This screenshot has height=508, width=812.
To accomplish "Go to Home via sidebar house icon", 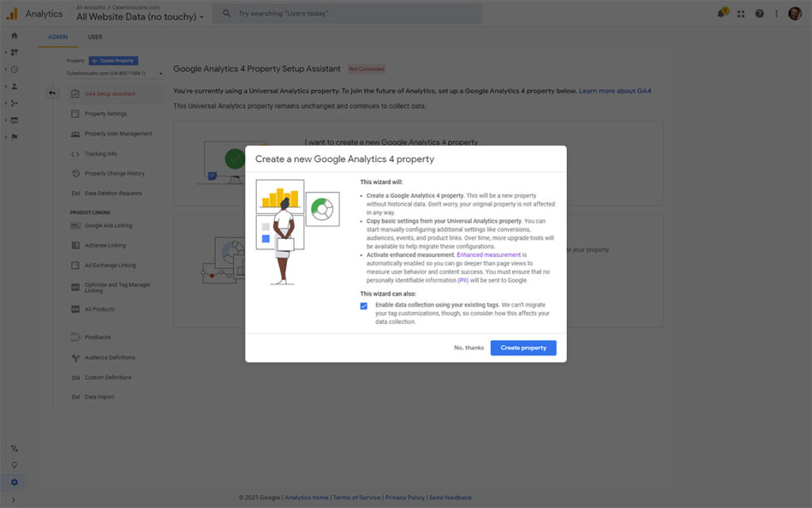I will (14, 36).
